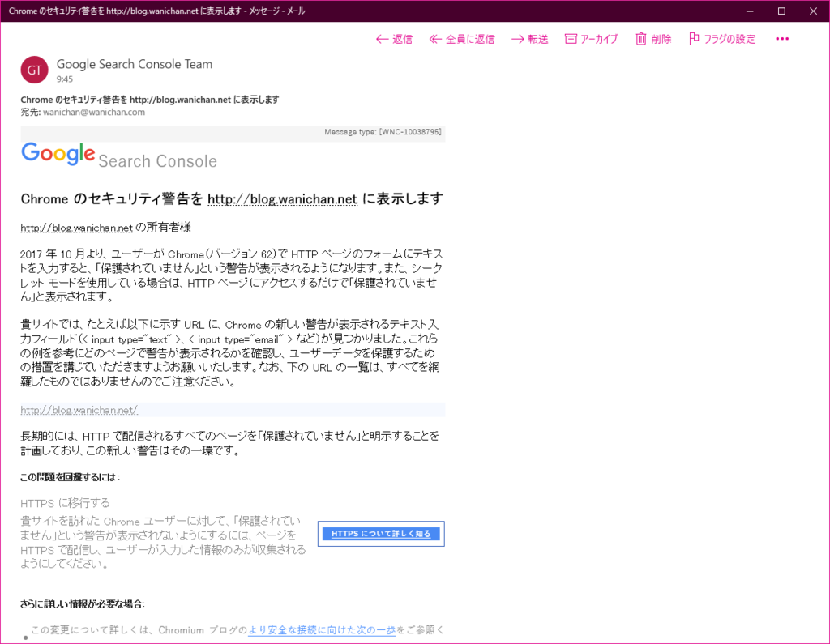Click the さらに詳しい情報が必要な場合 heading
The height and width of the screenshot is (644, 830).
pyautogui.click(x=83, y=603)
